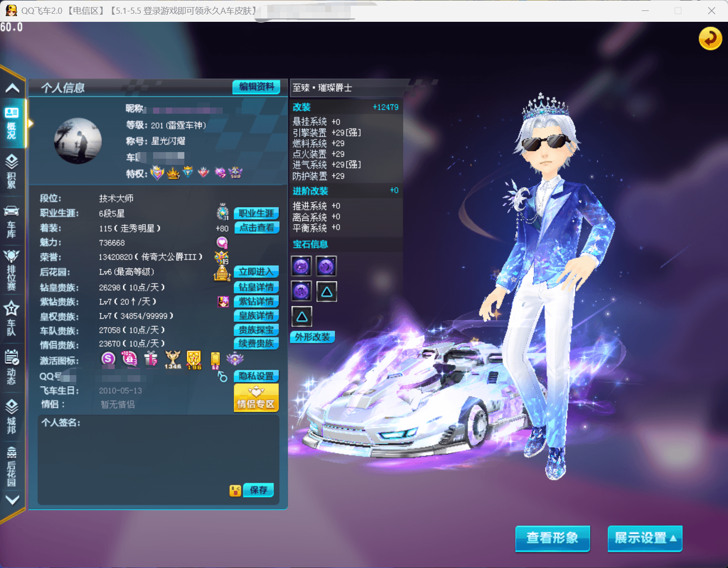Click the honor badge icon numbered 19
This screenshot has width=728, height=568.
click(x=222, y=257)
